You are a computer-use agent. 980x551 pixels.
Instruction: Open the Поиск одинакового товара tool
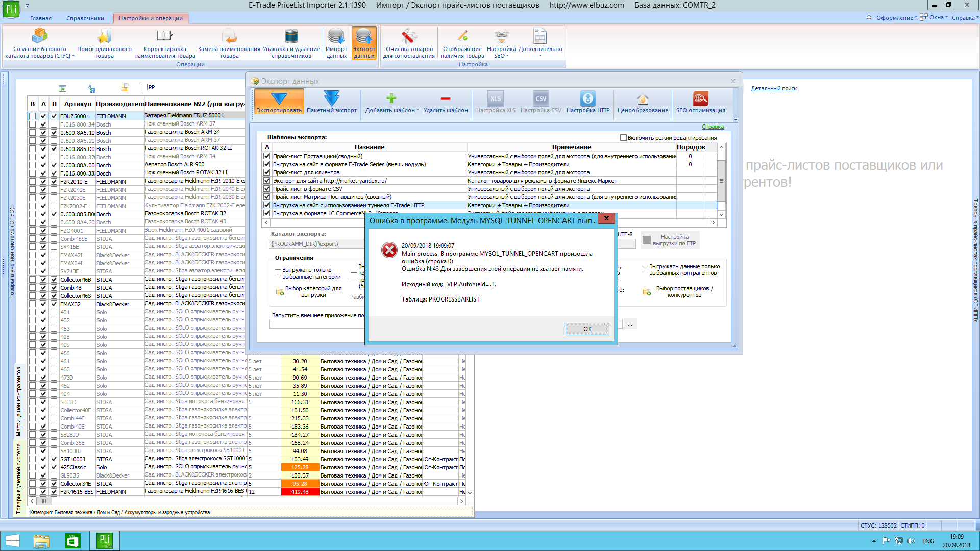[104, 43]
